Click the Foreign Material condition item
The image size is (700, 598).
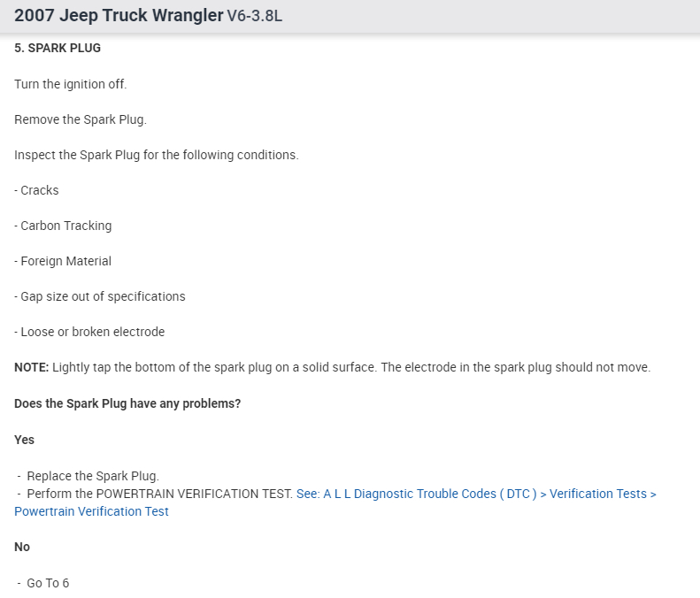pos(65,261)
